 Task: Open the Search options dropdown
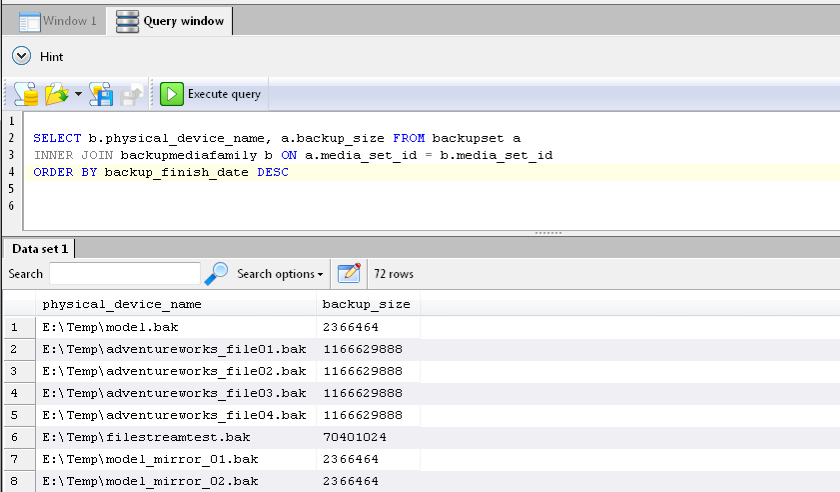(x=280, y=274)
